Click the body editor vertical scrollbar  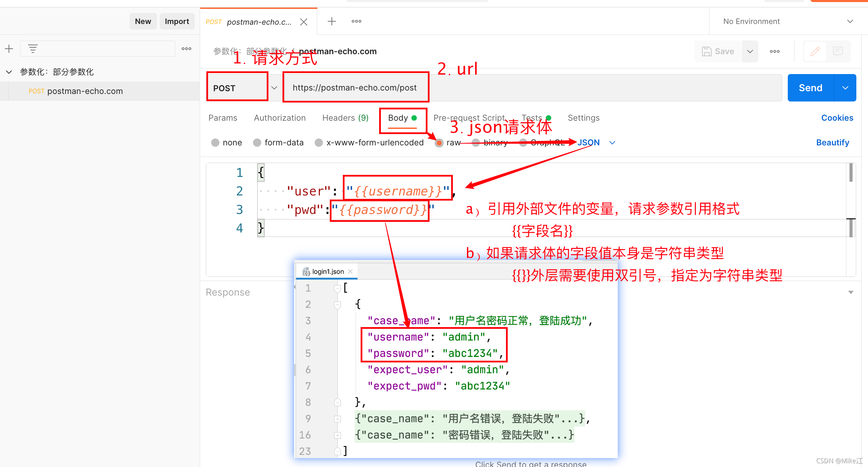tap(851, 200)
